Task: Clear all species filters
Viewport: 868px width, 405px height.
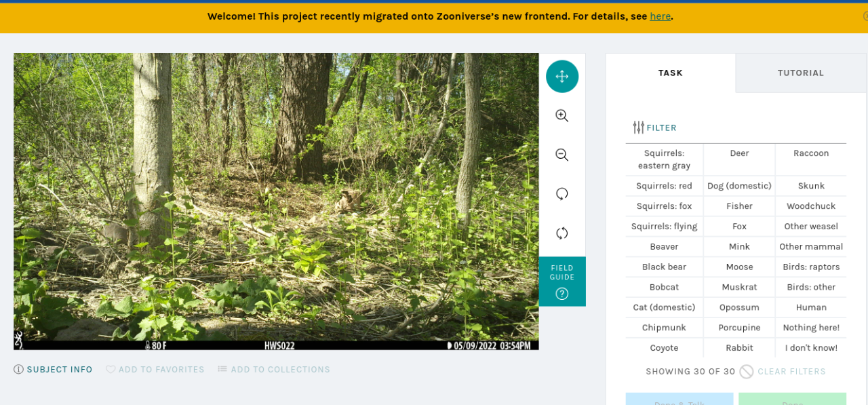Action: click(783, 372)
